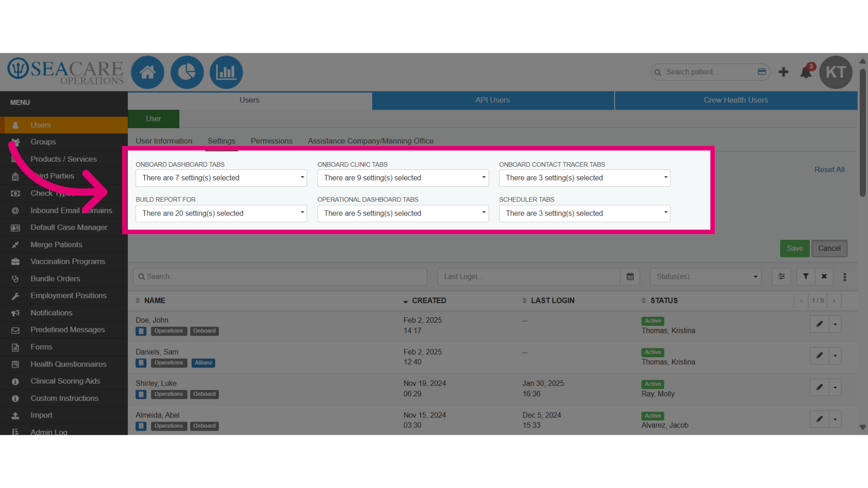This screenshot has width=868, height=488.
Task: Expand Onboard Dashboard Tabs dropdown
Action: 221,178
